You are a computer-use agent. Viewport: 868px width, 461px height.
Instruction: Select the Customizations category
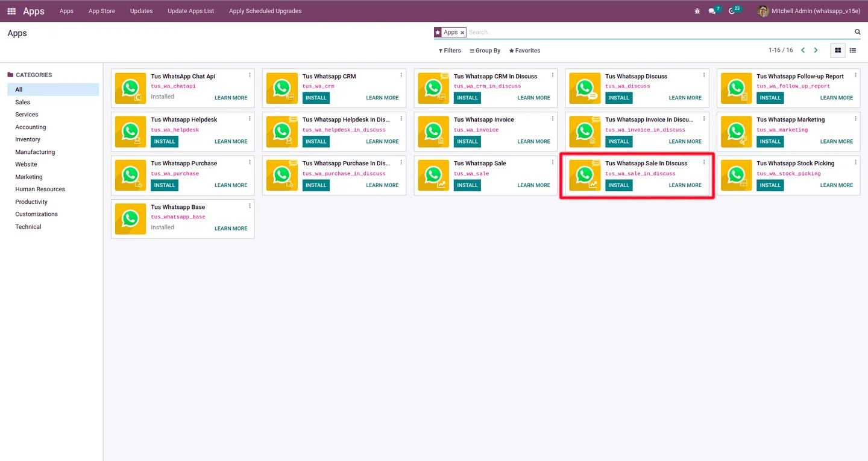tap(53, 214)
